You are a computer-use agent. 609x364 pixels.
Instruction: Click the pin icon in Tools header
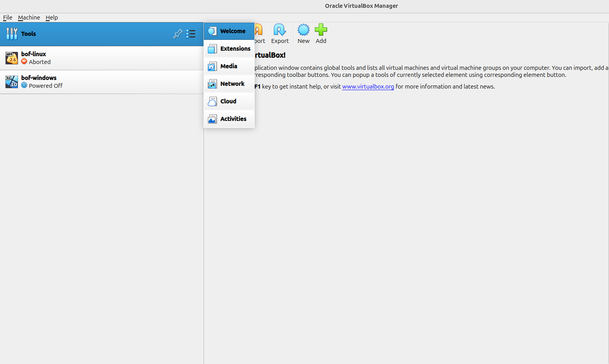(178, 34)
